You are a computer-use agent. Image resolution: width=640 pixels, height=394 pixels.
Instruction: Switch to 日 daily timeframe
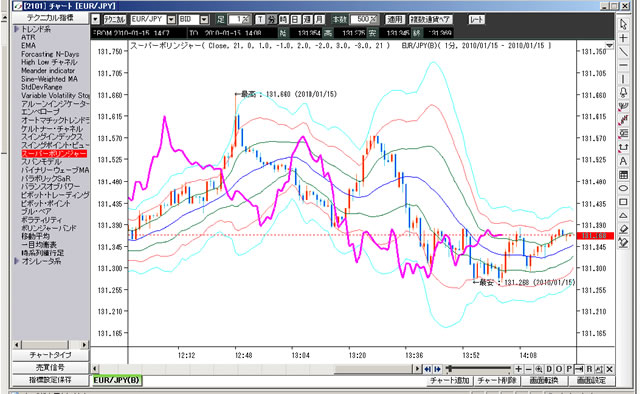[295, 19]
